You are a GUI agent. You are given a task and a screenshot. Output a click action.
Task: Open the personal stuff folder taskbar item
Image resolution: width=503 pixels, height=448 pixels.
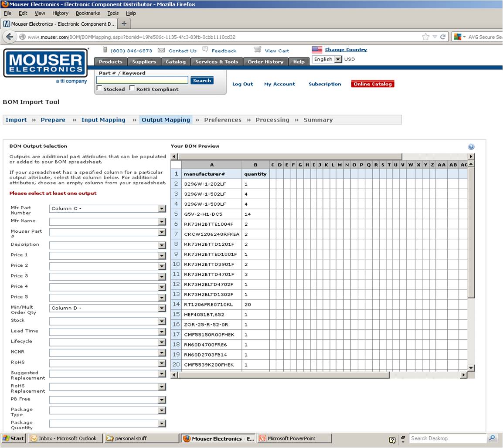(142, 438)
